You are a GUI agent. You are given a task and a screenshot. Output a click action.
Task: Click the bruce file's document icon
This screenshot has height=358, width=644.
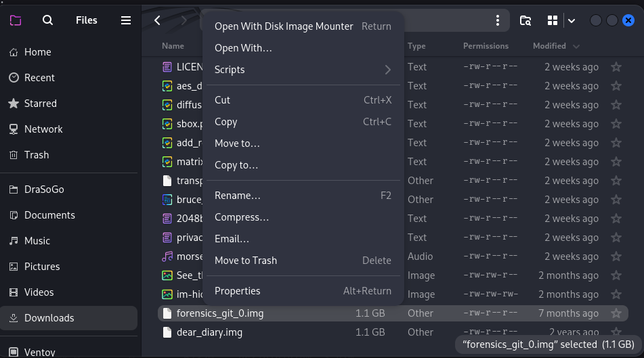point(167,200)
